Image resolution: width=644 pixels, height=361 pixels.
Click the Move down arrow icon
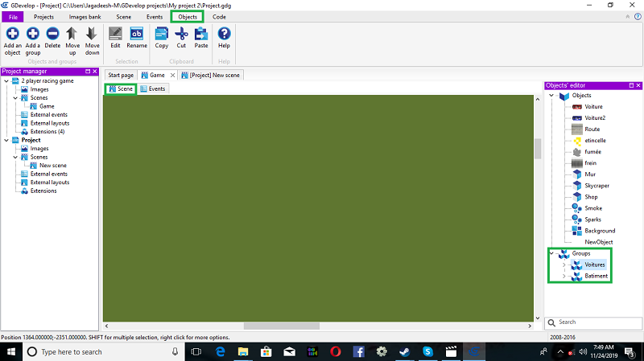(92, 34)
